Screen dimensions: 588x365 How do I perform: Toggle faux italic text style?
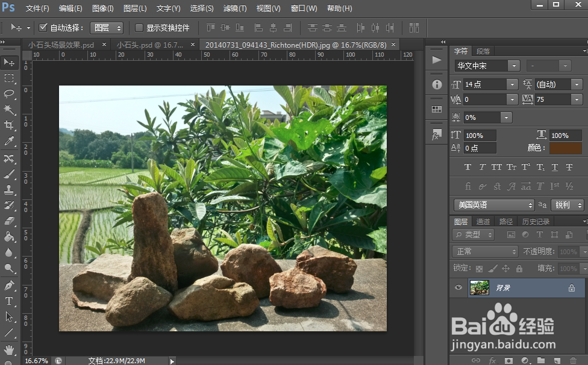pyautogui.click(x=482, y=167)
